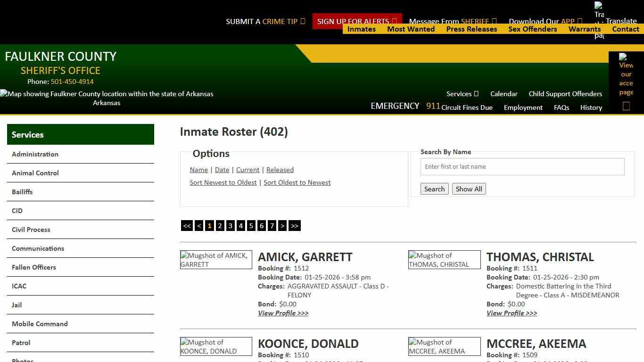Open AMICK, GARRETT's mugshot image
The height and width of the screenshot is (362, 644).
(x=216, y=259)
